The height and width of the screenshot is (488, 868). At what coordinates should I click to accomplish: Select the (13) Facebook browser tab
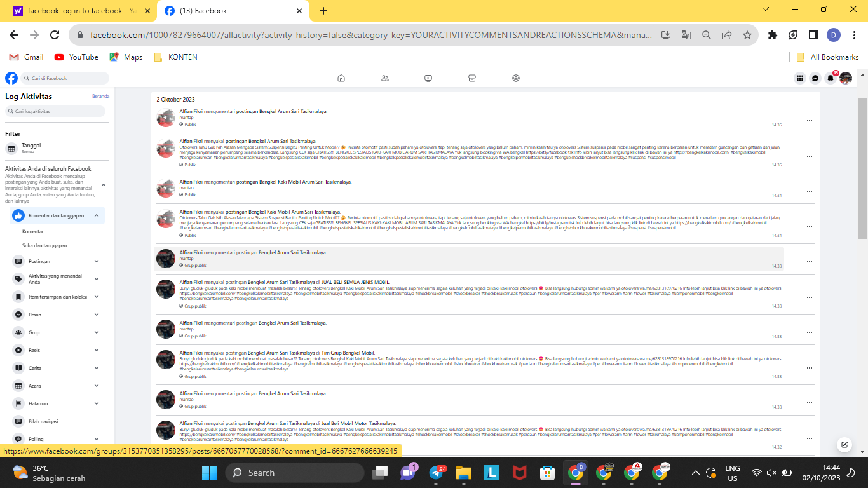point(233,11)
